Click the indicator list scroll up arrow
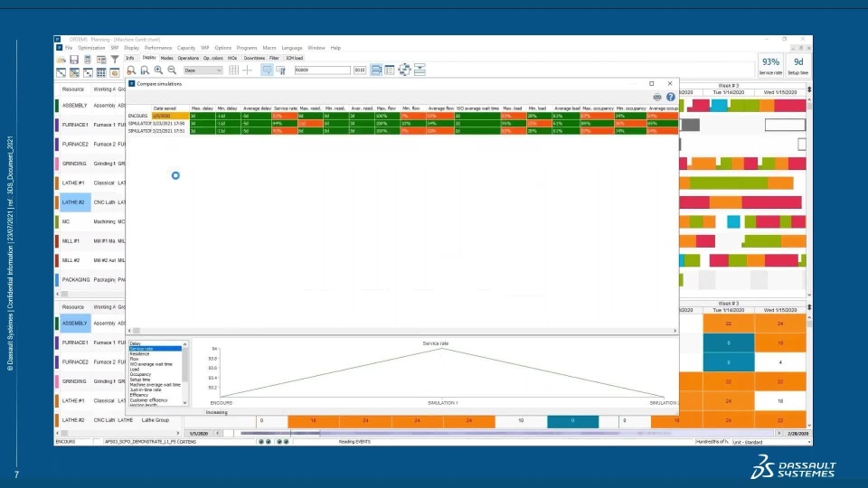 pyautogui.click(x=184, y=344)
